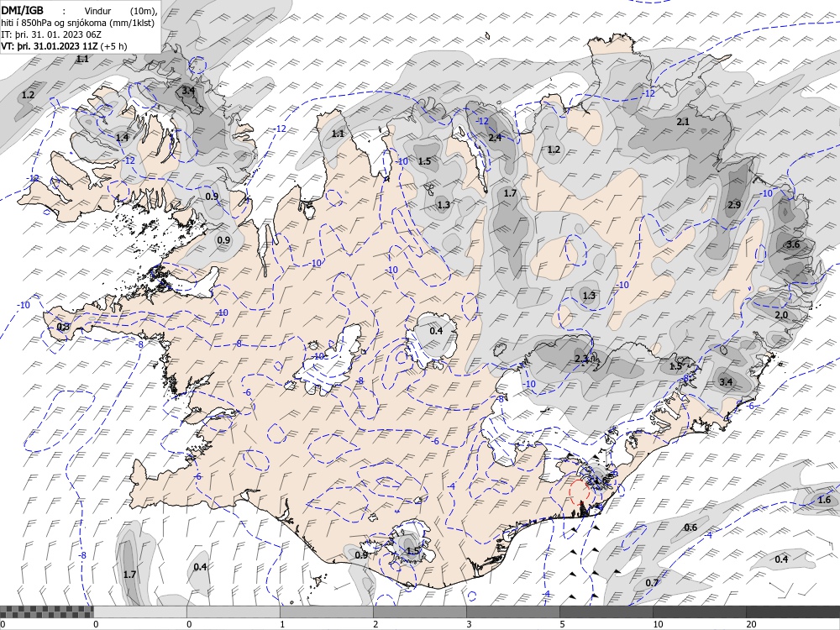Pick the legend swatch between 3 and 5
The height and width of the screenshot is (630, 840).
[x=513, y=612]
